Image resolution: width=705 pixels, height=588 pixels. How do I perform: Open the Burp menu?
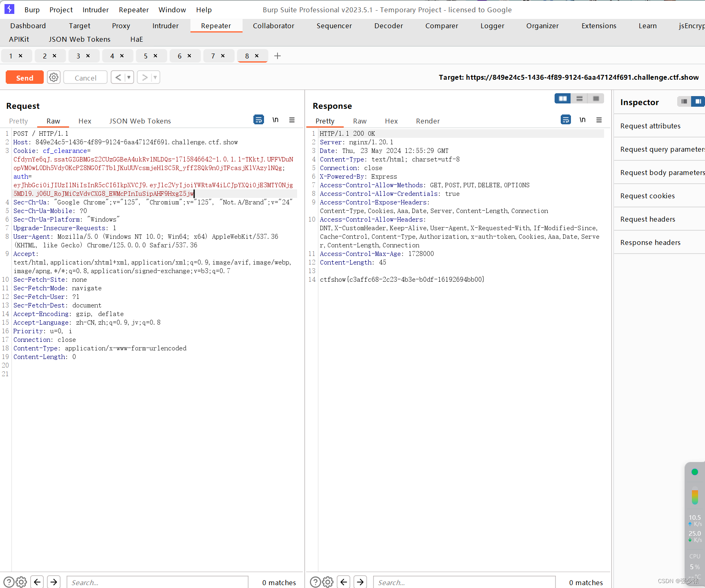click(32, 10)
